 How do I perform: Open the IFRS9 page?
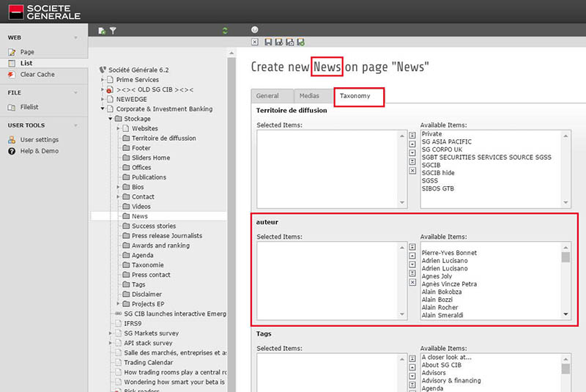[133, 324]
